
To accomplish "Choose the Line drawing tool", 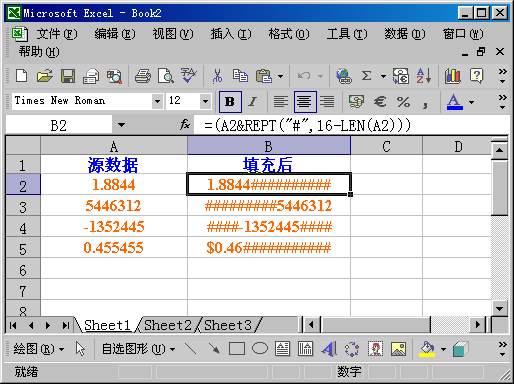I will coord(190,349).
